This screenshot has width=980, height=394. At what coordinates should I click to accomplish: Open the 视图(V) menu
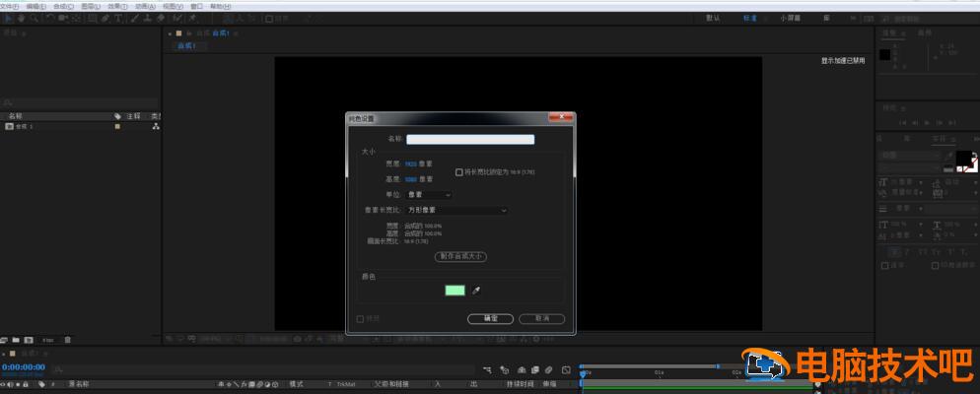pyautogui.click(x=173, y=6)
